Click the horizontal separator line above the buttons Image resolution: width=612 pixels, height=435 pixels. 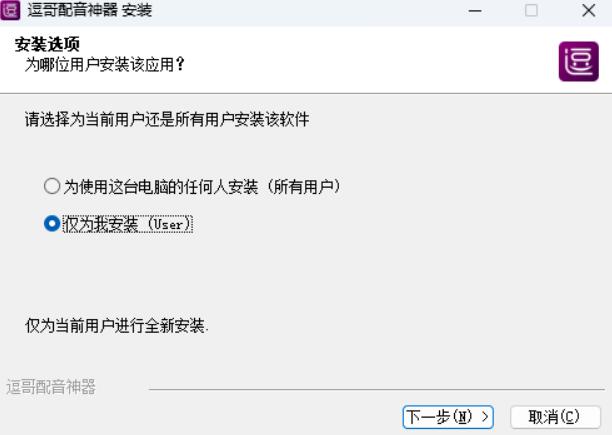click(x=377, y=389)
